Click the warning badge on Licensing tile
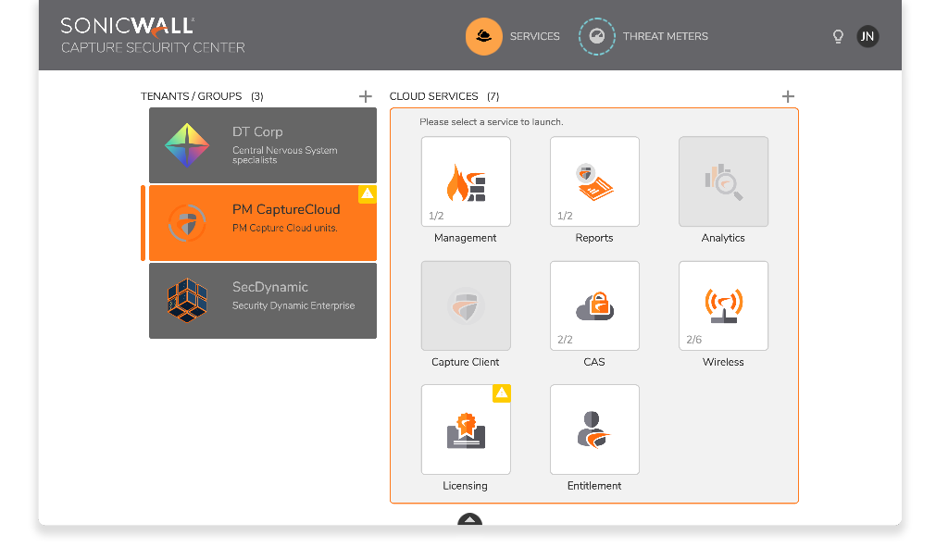Image resolution: width=936 pixels, height=560 pixels. tap(502, 393)
